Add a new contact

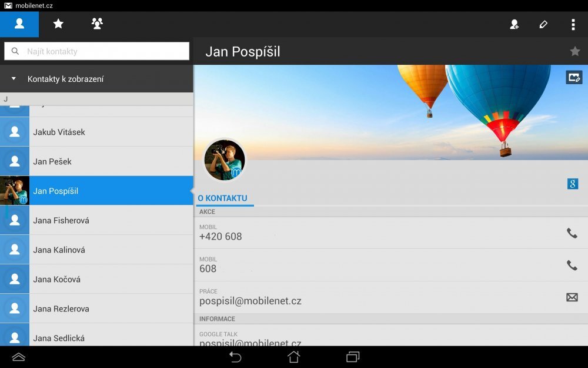coord(514,24)
